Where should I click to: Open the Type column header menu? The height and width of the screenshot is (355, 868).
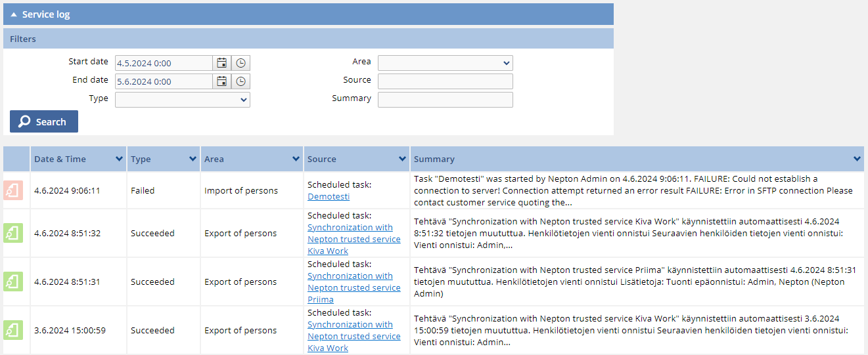click(193, 159)
